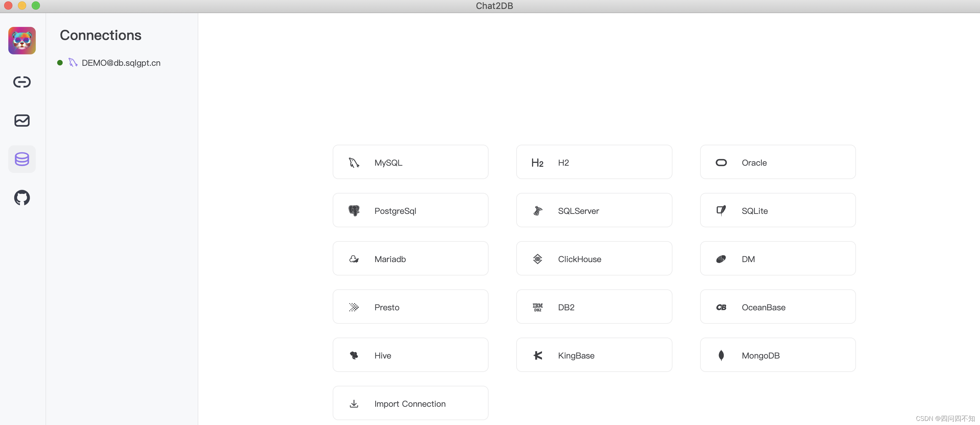Open the DEMO@db.sqlgpt.cn connection

(121, 63)
